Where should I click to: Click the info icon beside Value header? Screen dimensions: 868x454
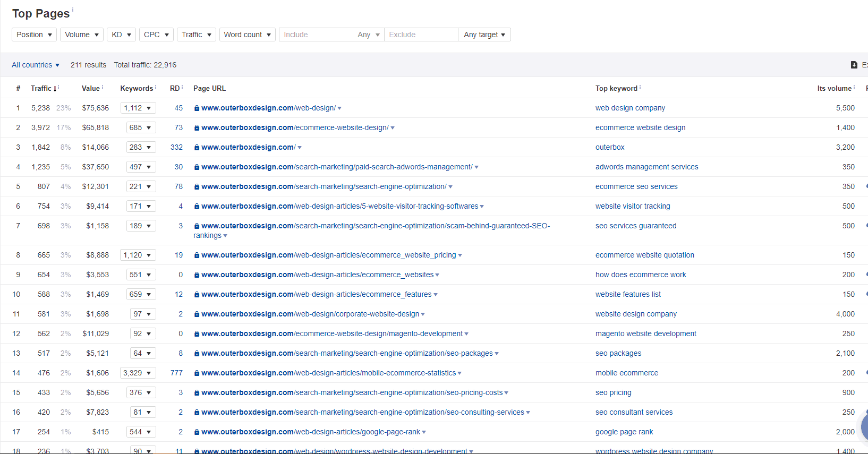[x=103, y=87]
